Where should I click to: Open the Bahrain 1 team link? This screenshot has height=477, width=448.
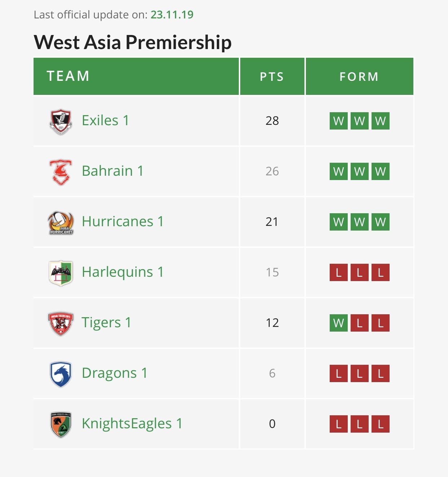113,171
